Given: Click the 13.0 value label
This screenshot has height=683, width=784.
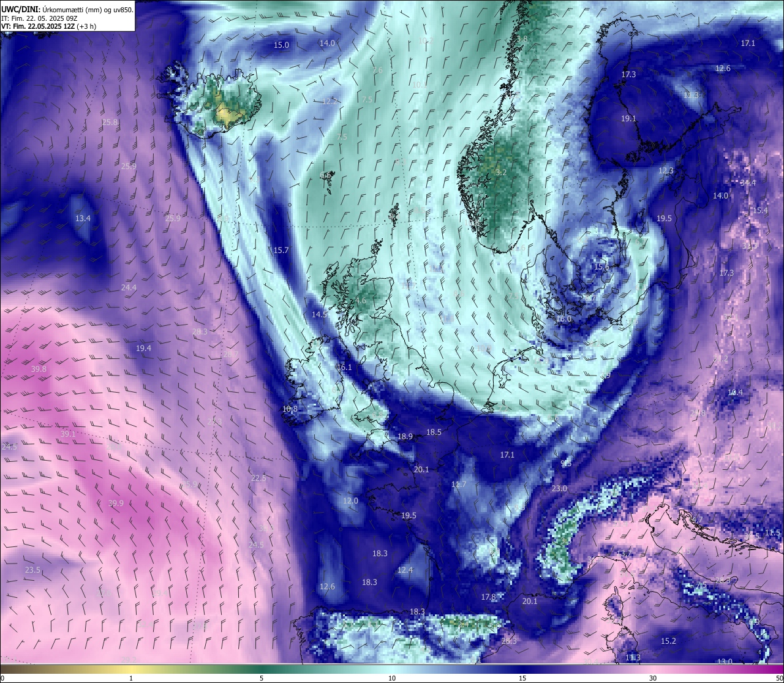Looking at the screenshot, I should [725, 662].
